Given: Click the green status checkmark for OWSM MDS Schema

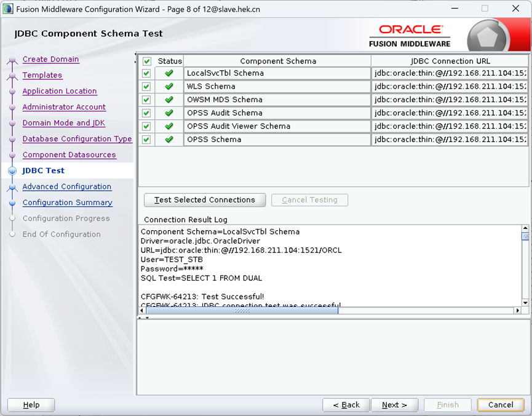Looking at the screenshot, I should tap(169, 100).
